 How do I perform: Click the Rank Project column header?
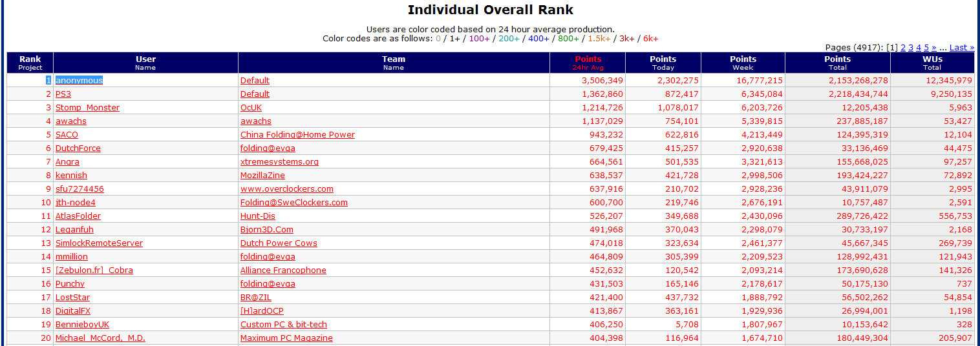click(x=30, y=63)
